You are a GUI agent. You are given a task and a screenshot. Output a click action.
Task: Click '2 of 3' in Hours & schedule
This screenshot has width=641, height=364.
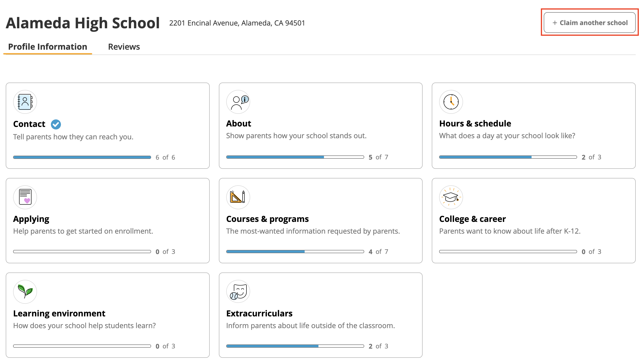[x=591, y=157]
